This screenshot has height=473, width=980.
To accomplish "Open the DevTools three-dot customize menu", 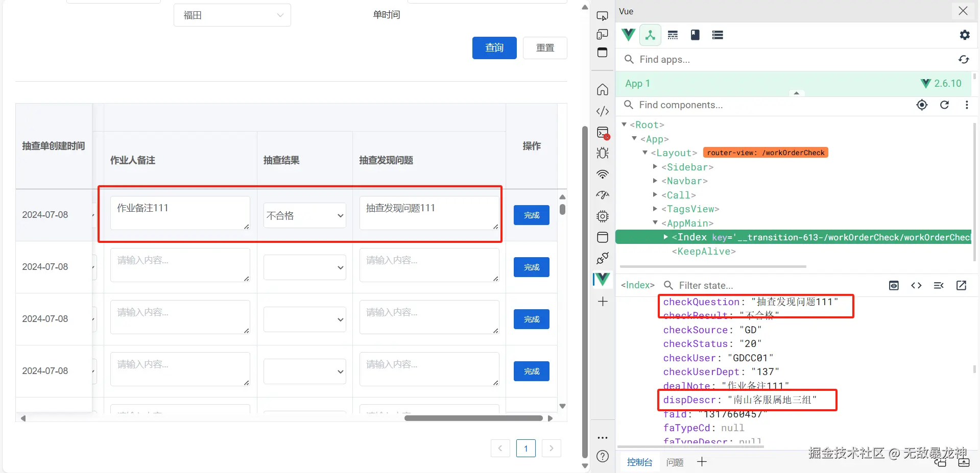I will [603, 438].
